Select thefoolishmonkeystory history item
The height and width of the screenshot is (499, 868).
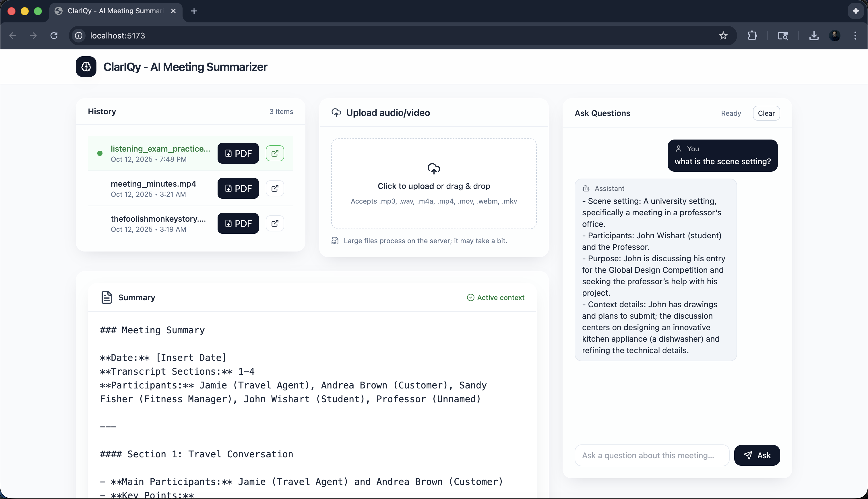158,223
